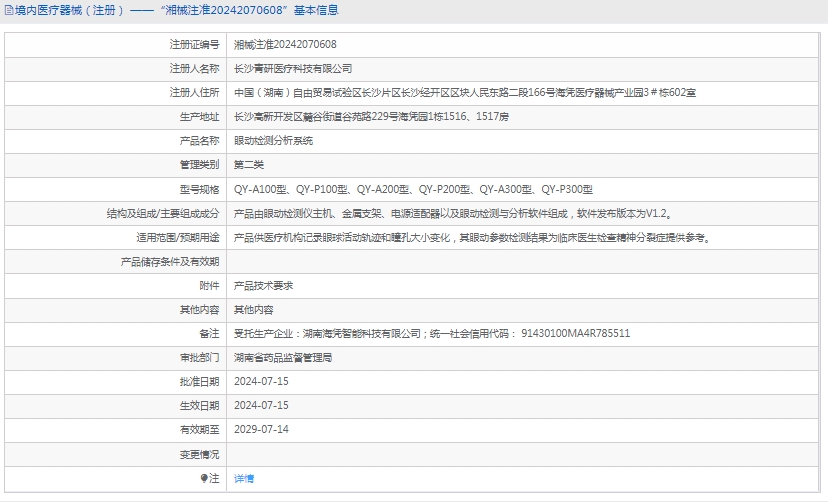Click approval date 2024-07-15 in 批准日期 row
The width and height of the screenshot is (828, 502).
[x=261, y=381]
